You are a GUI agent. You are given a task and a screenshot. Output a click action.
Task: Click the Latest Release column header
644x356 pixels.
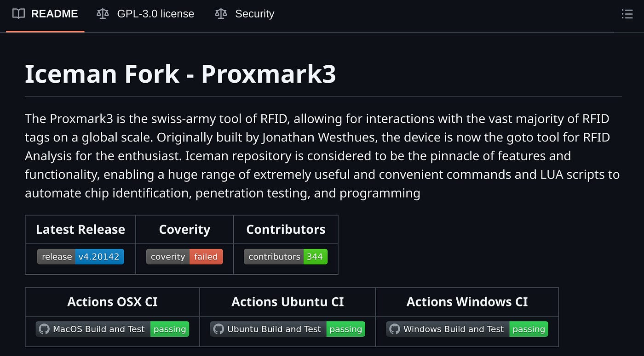coord(80,229)
